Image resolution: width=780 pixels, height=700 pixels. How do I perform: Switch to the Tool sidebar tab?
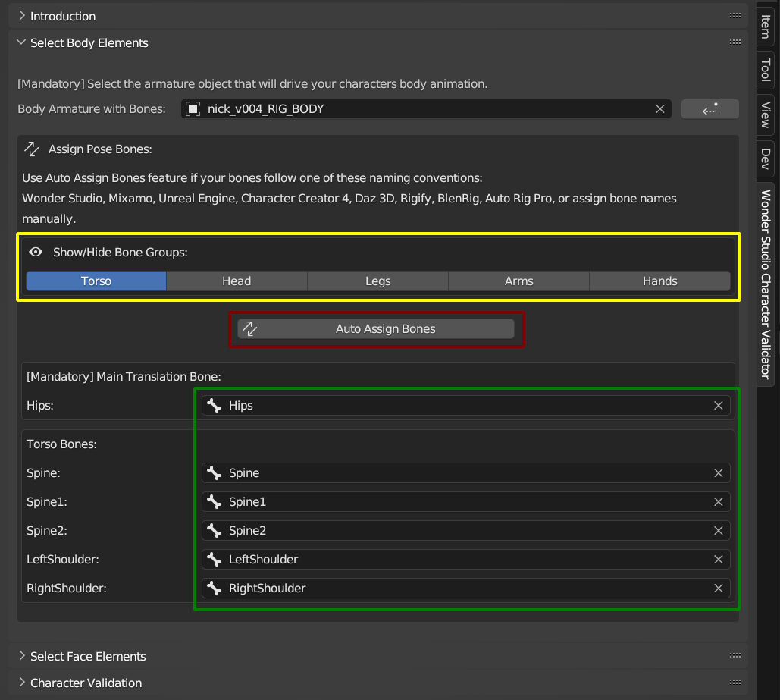click(766, 71)
